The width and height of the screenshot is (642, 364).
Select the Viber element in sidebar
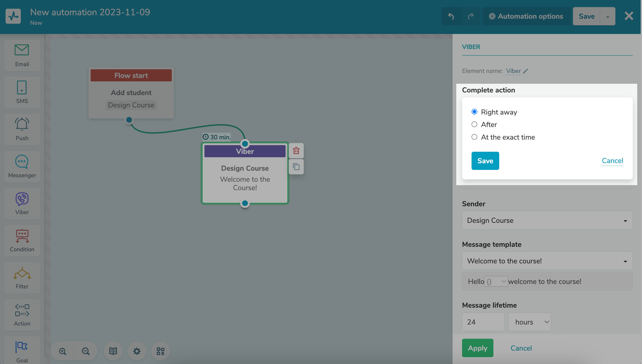22,203
